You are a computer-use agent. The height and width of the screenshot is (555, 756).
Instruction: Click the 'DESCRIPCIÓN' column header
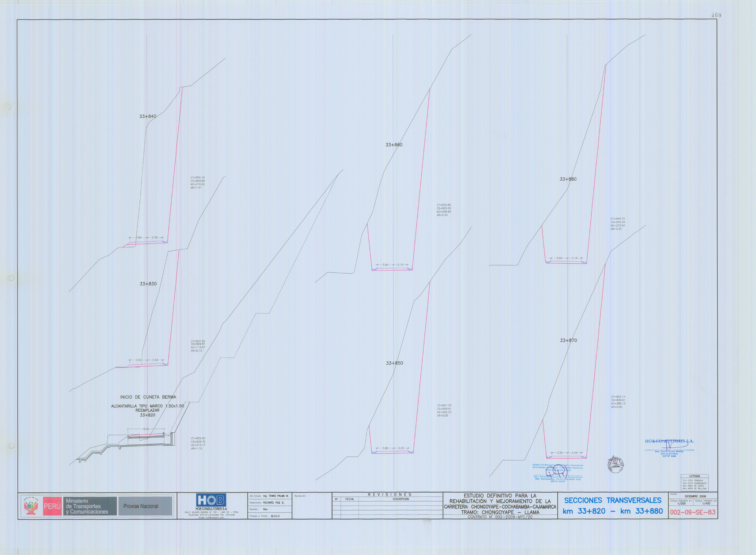[401, 499]
